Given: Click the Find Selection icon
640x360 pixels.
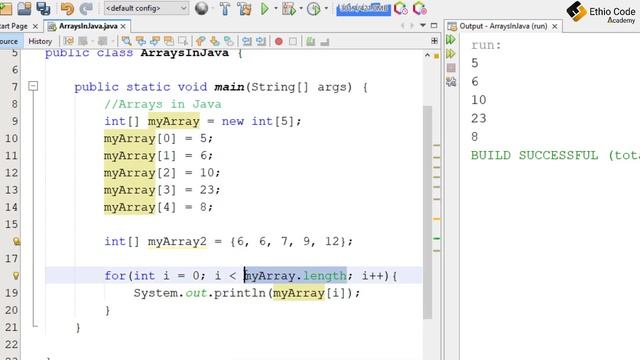Looking at the screenshot, I should (x=127, y=41).
